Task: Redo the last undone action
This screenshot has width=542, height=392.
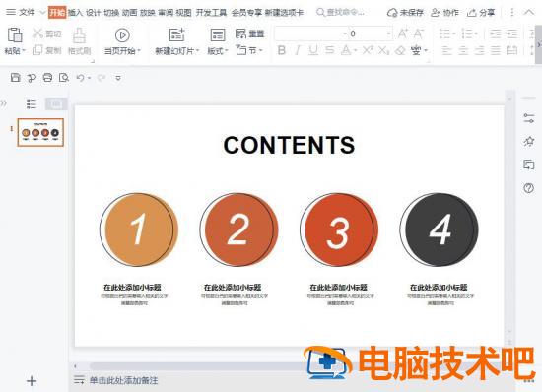Action: tap(102, 78)
